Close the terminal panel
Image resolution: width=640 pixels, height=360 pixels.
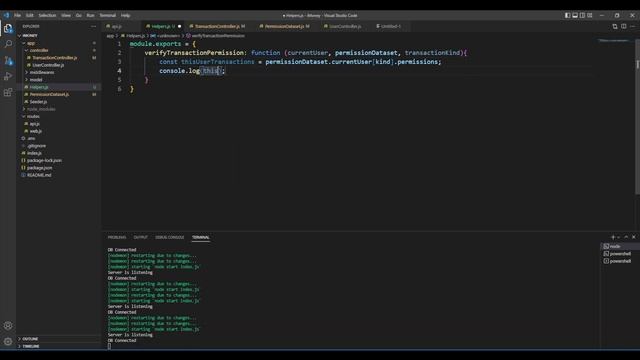633,237
